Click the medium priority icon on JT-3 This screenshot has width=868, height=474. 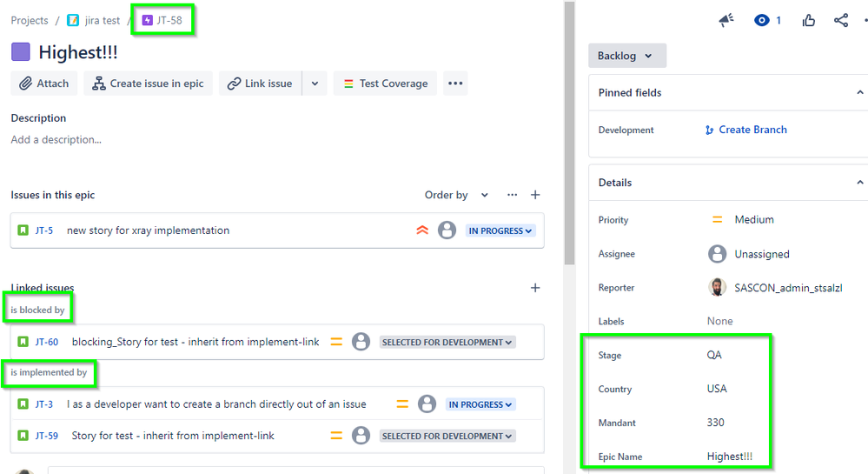point(402,404)
